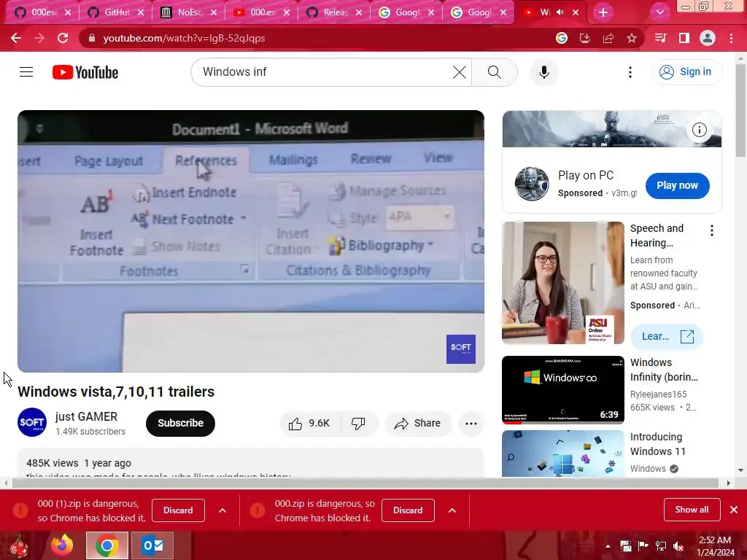Viewport: 747px width, 560px height.
Task: Show hidden system tray icons
Action: pyautogui.click(x=608, y=545)
